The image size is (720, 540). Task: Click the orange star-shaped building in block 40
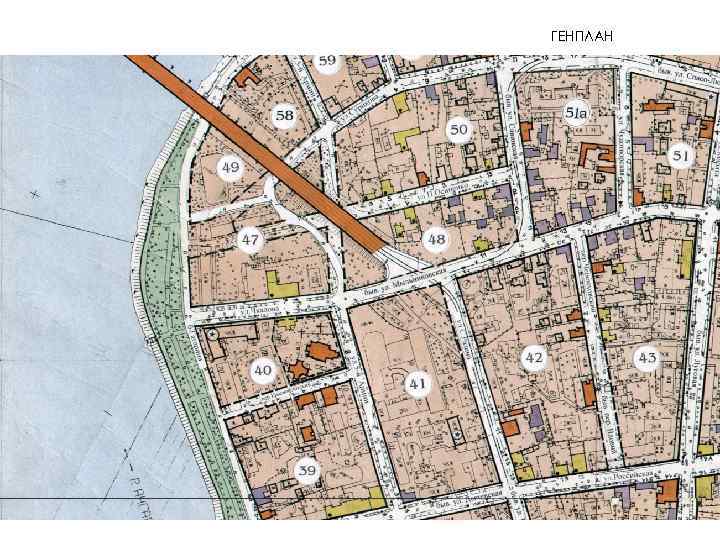(x=298, y=370)
